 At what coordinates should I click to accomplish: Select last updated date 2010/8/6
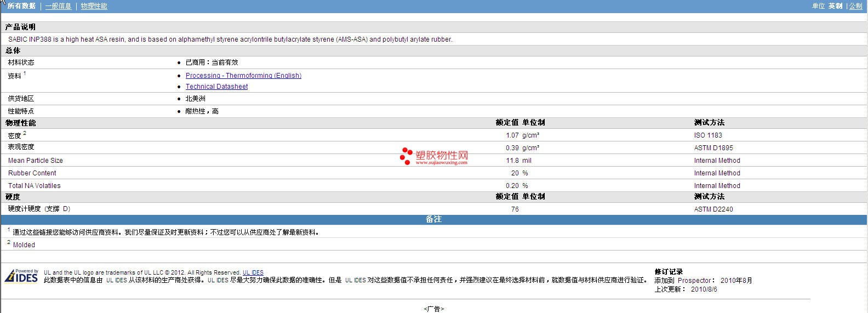point(704,289)
